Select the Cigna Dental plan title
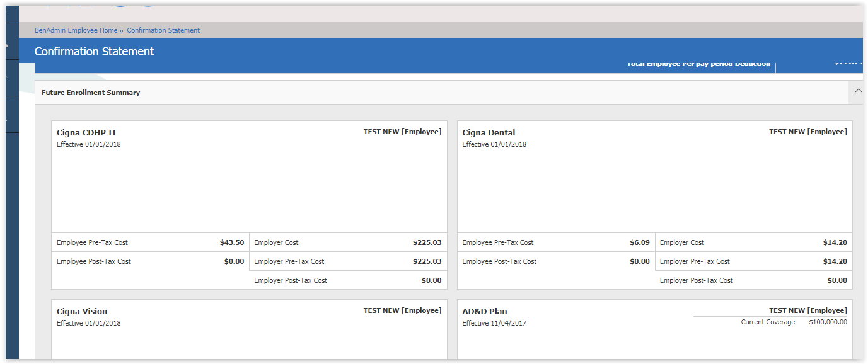The width and height of the screenshot is (868, 364). pos(489,133)
